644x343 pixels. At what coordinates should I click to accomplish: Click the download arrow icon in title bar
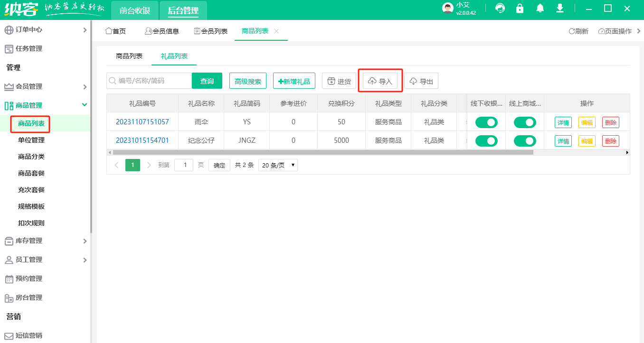[560, 9]
